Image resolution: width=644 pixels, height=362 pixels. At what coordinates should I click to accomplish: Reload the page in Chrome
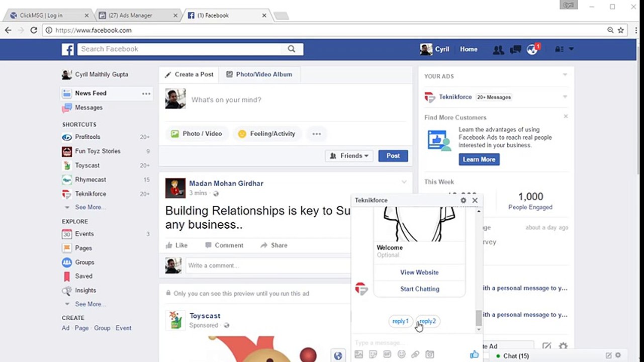(34, 30)
